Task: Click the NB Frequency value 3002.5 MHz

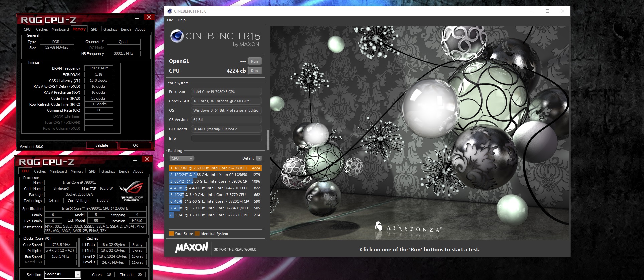Action: pyautogui.click(x=123, y=53)
